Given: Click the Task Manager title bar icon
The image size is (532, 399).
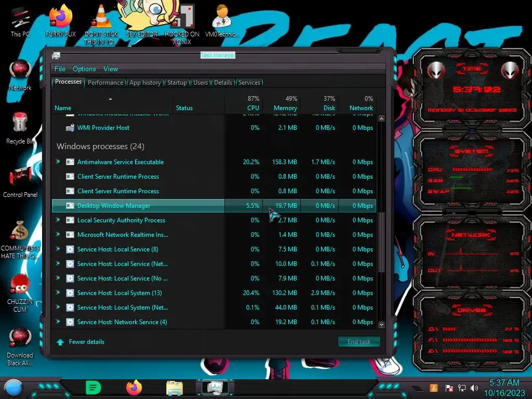Looking at the screenshot, I should click(56, 55).
